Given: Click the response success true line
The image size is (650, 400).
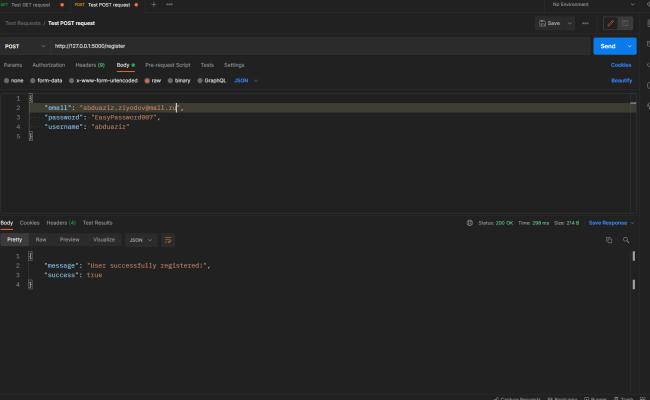Looking at the screenshot, I should 73,275.
